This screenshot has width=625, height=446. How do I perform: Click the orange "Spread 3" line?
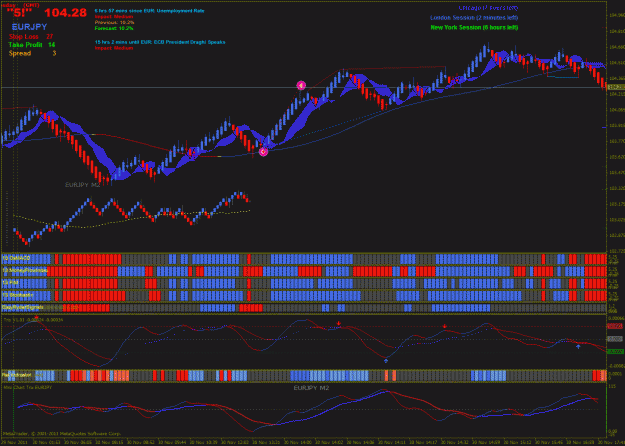click(x=32, y=53)
